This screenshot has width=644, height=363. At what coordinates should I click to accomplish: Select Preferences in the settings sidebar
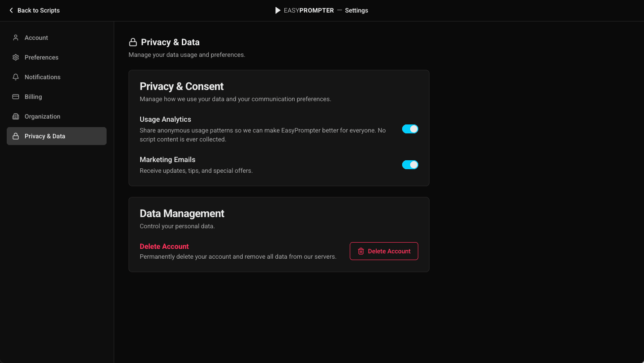pyautogui.click(x=42, y=57)
